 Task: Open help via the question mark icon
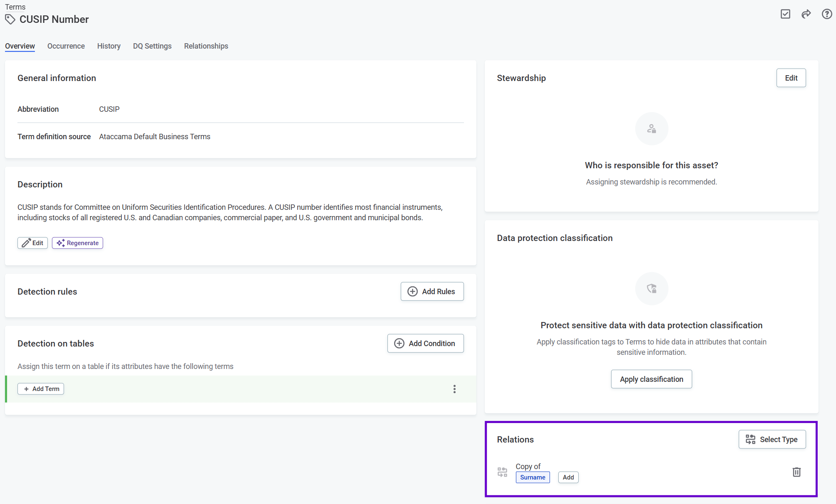826,14
